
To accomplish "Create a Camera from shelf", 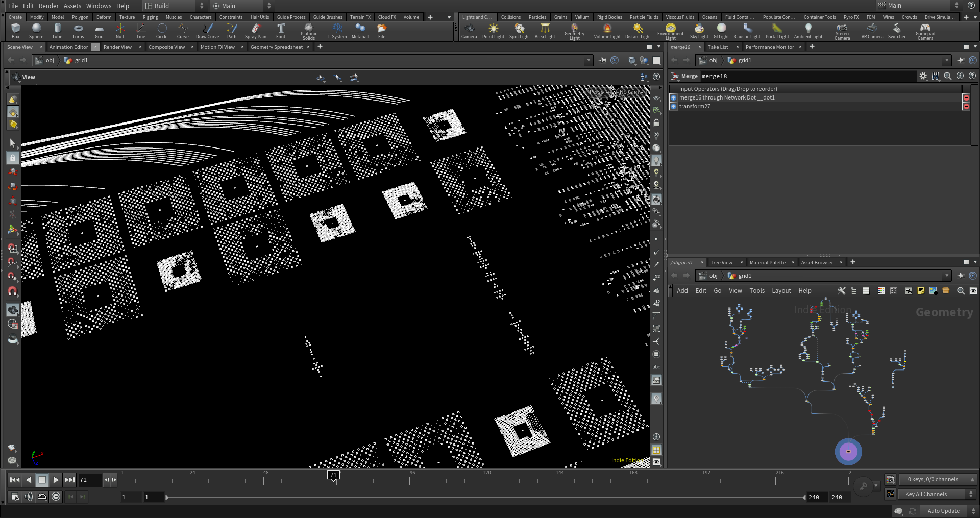I will pos(469,31).
